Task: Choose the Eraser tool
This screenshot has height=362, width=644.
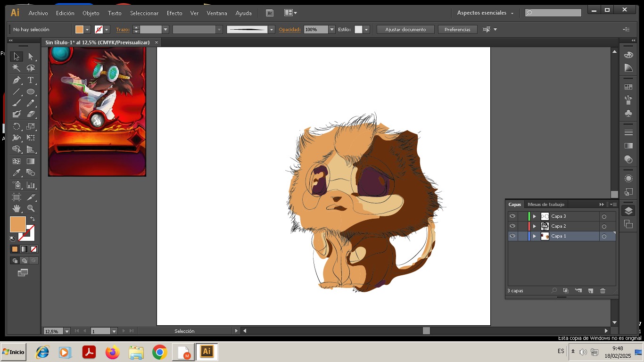Action: [31, 114]
